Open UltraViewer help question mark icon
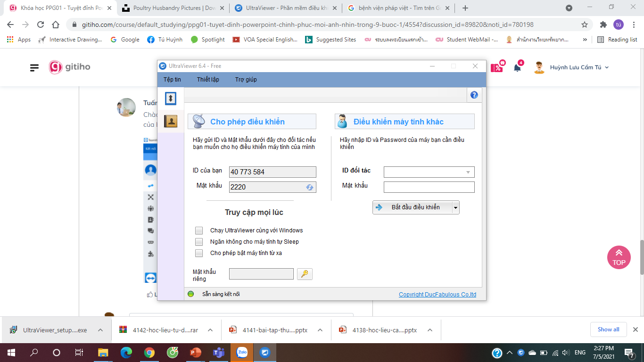Image resolution: width=644 pixels, height=362 pixels. tap(474, 95)
